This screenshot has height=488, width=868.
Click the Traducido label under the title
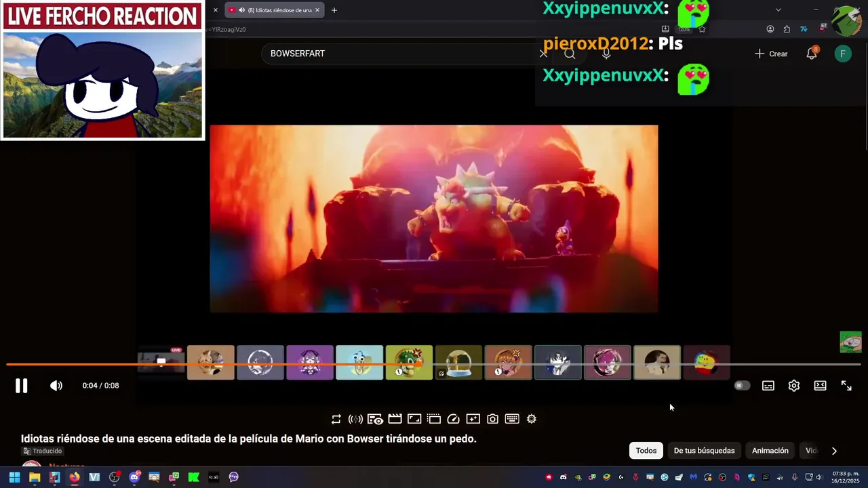(x=42, y=451)
